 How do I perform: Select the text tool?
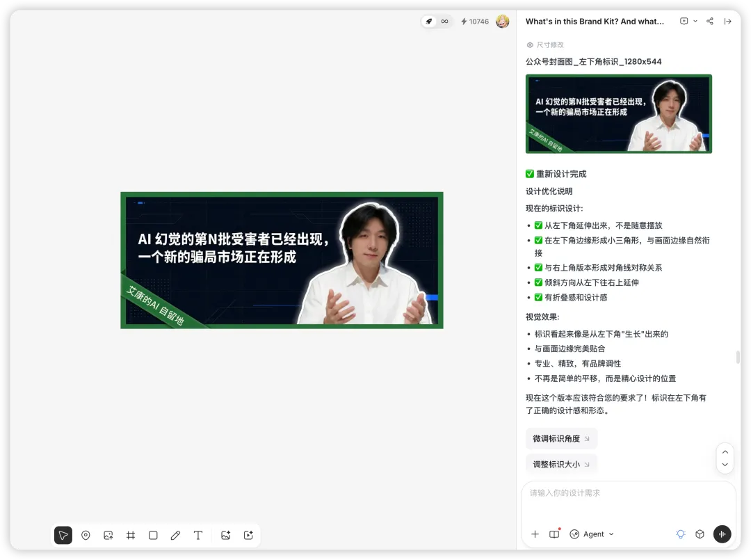pyautogui.click(x=198, y=535)
